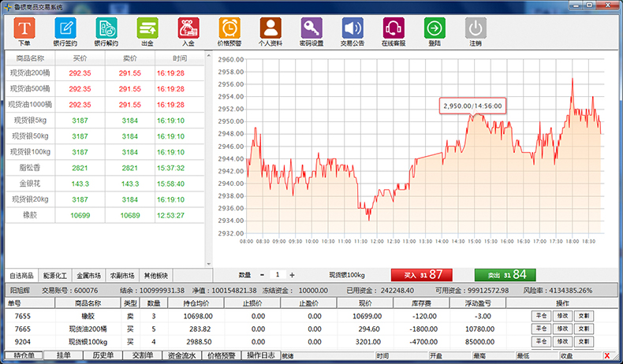Image resolution: width=623 pixels, height=364 pixels.
Task: Decrease quantity with the minus button
Action: [x=262, y=275]
